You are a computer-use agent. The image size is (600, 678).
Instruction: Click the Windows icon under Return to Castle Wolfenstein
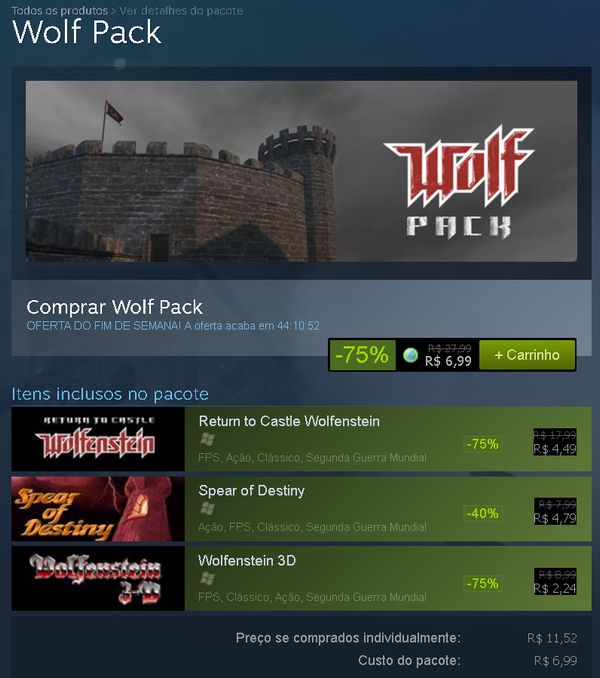click(x=207, y=440)
